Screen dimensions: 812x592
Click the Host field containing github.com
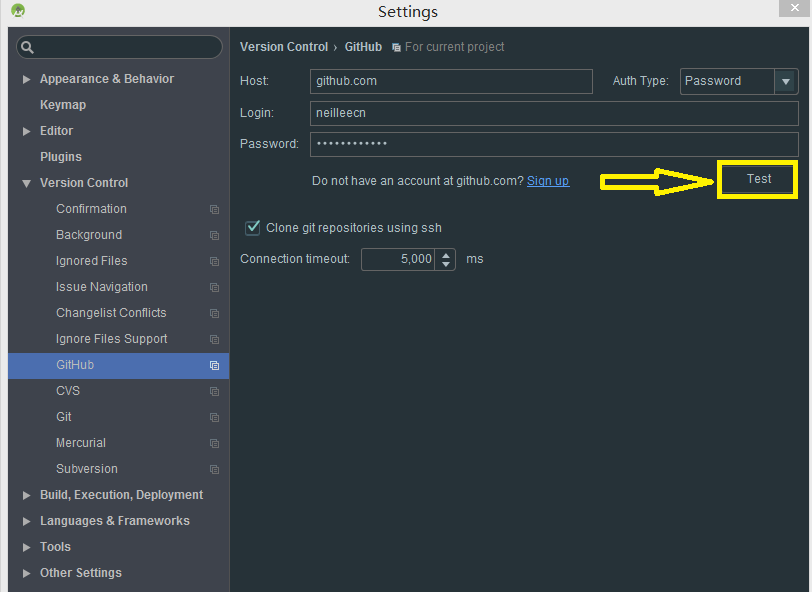pyautogui.click(x=451, y=81)
